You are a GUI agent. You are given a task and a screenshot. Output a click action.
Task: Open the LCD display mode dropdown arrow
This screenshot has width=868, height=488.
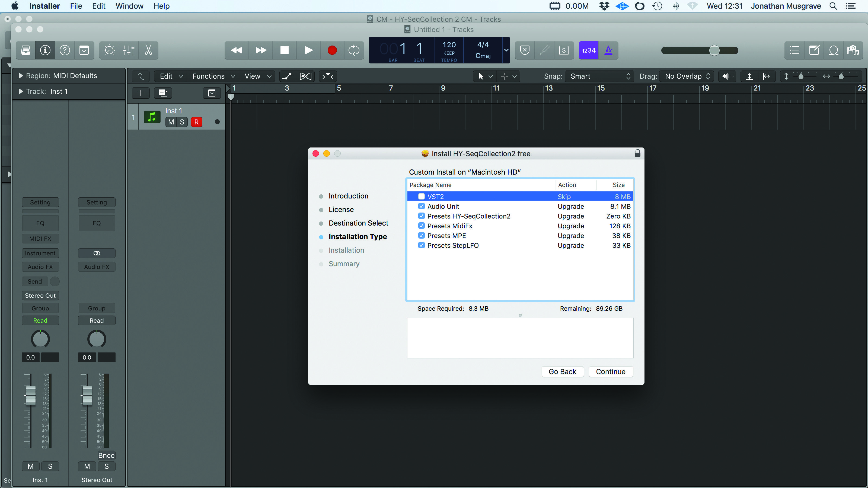click(x=506, y=50)
